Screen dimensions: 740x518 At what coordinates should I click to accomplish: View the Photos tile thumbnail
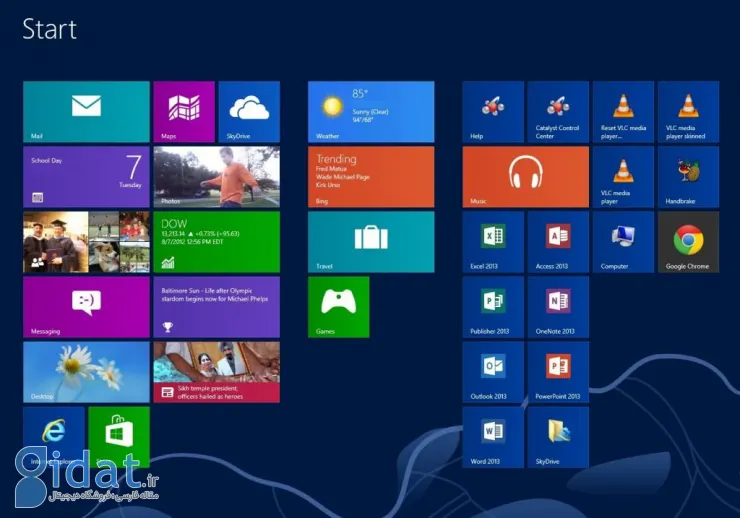tap(216, 177)
